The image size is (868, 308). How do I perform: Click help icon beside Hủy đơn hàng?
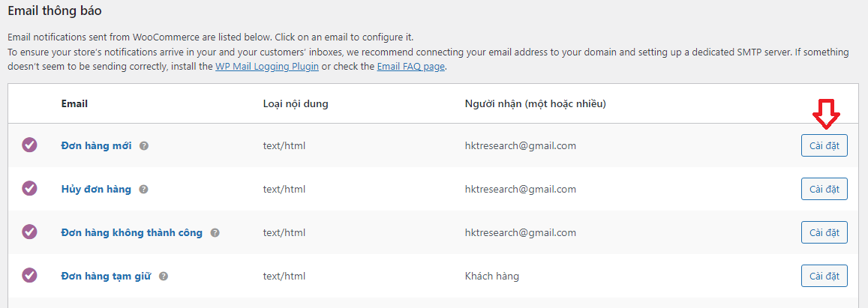click(143, 190)
